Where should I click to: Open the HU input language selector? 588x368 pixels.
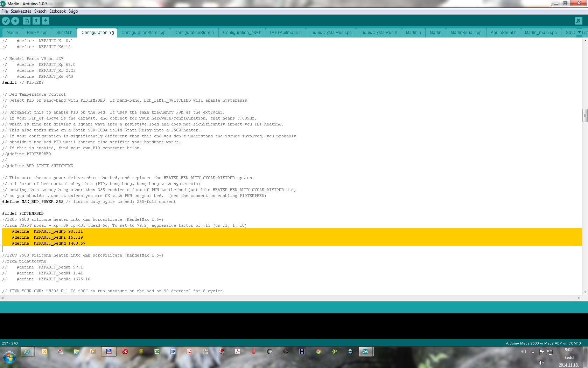click(x=523, y=352)
